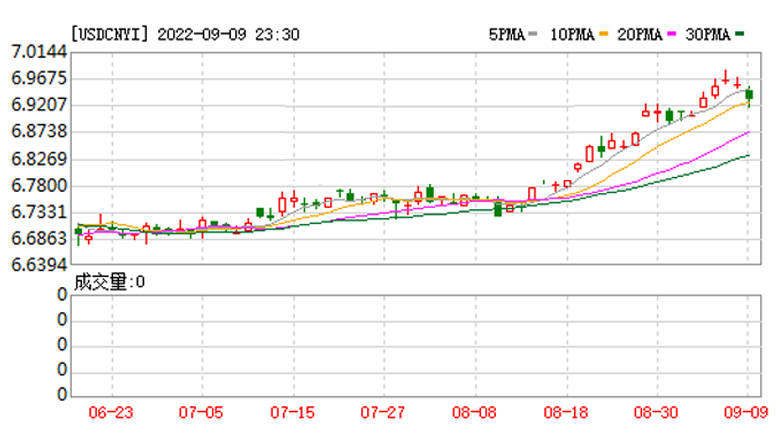Click the 6.7800 price axis label
780x439 pixels.
click(x=39, y=185)
